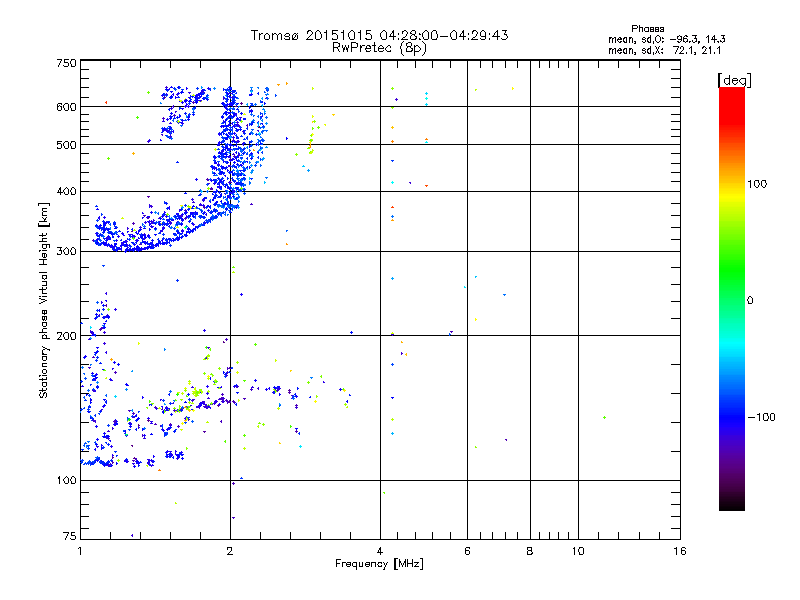This screenshot has height=600, width=800.
Task: Click the '600' height axis tick label
Action: (x=66, y=107)
